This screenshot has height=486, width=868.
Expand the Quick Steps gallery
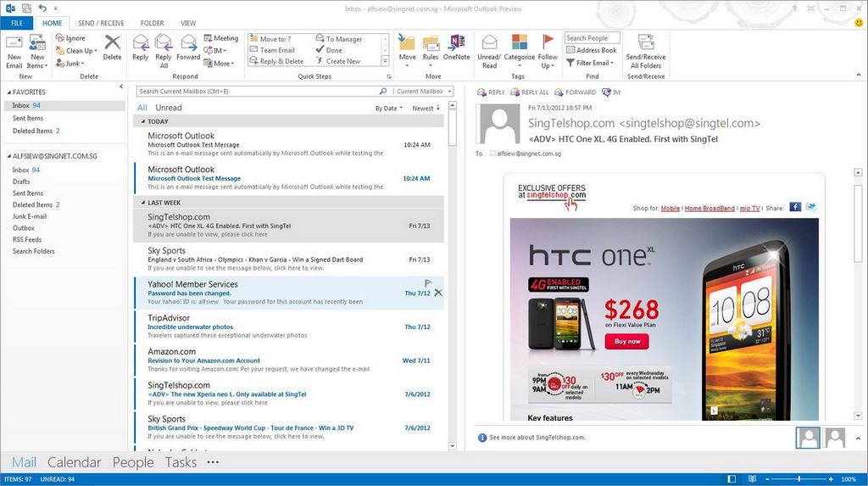click(386, 62)
